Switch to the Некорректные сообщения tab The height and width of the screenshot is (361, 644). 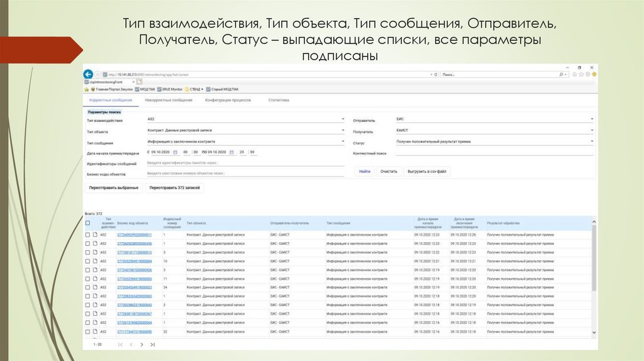tap(169, 100)
